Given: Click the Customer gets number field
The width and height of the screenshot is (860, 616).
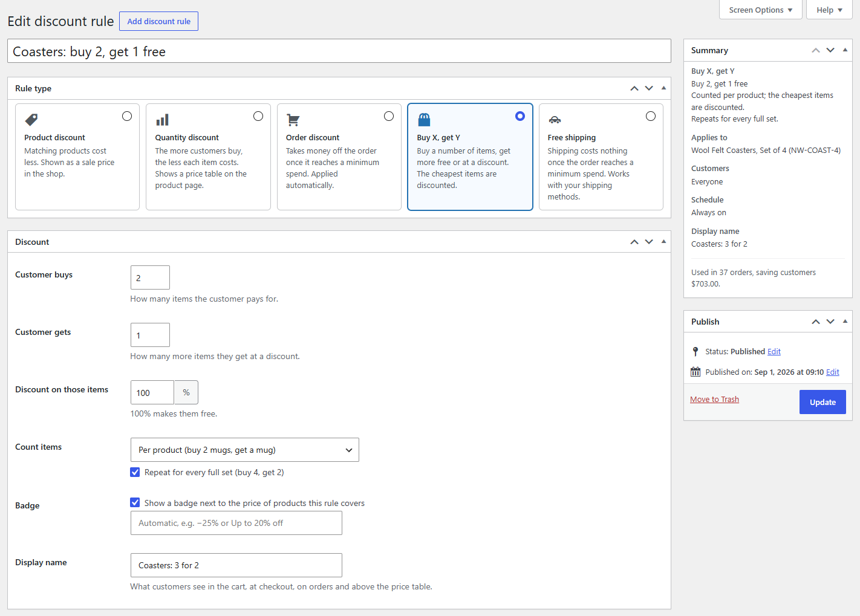Looking at the screenshot, I should [150, 335].
